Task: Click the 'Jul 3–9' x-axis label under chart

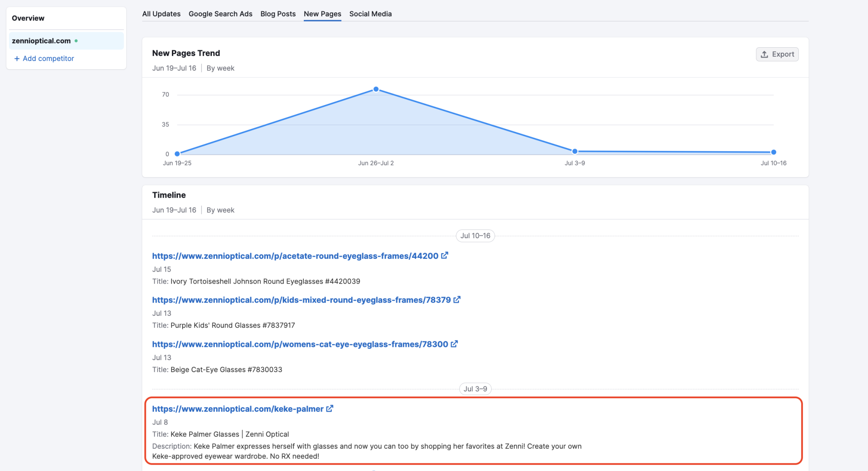Action: click(x=575, y=163)
